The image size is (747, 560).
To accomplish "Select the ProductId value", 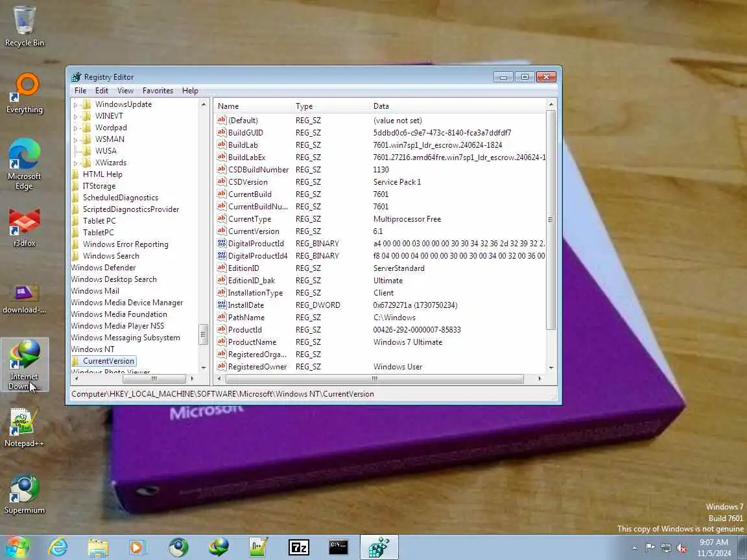I will coord(245,329).
